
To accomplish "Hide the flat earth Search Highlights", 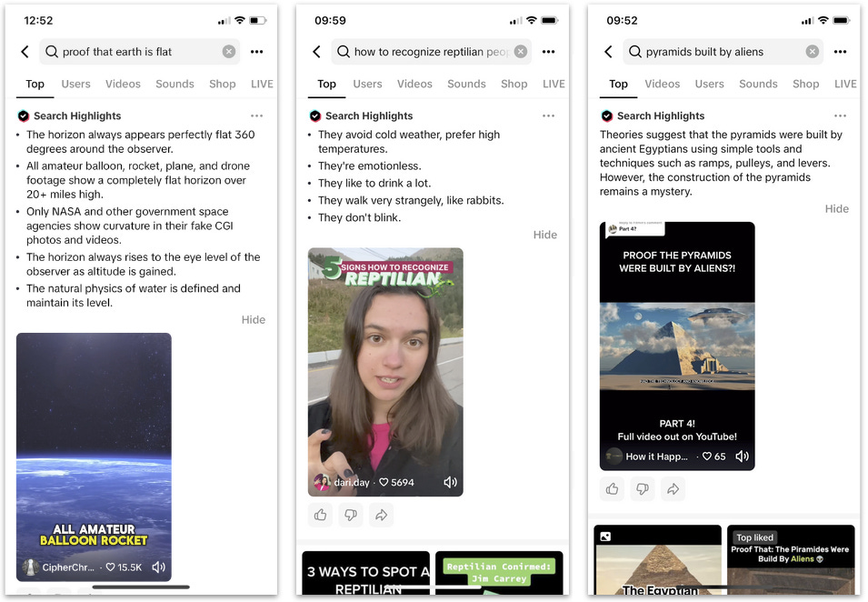I will click(x=254, y=319).
